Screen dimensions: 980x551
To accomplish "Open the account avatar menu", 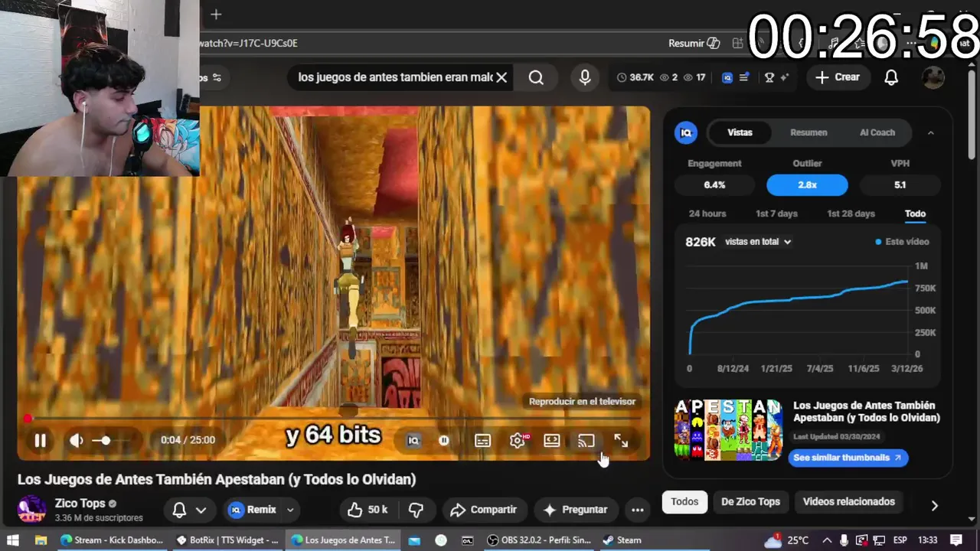I will click(x=933, y=77).
